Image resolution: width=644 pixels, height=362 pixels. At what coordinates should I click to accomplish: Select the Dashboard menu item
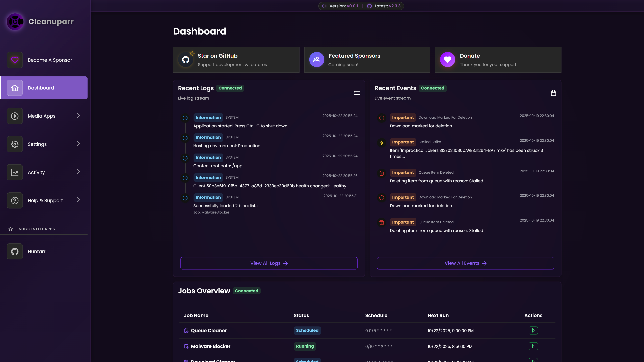pos(44,88)
